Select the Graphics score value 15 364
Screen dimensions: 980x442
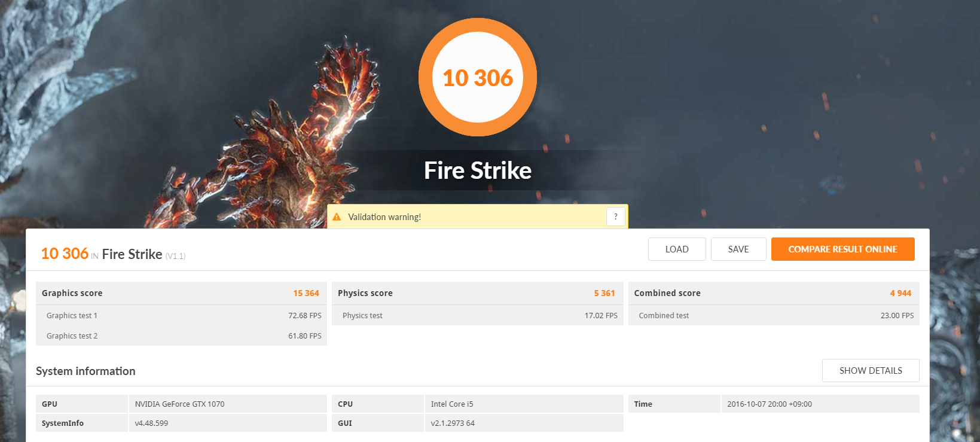click(306, 293)
